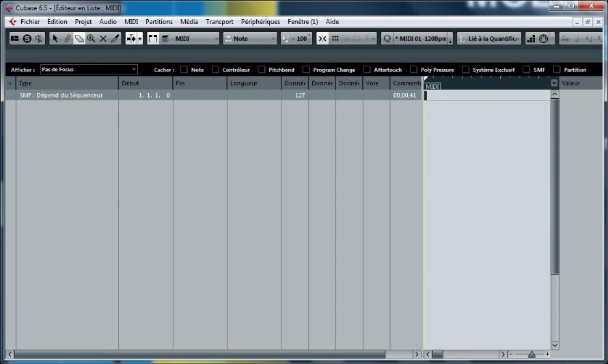Screen dimensions: 608x364
Task: Open the Fenêtre (1) menu
Action: tap(303, 22)
